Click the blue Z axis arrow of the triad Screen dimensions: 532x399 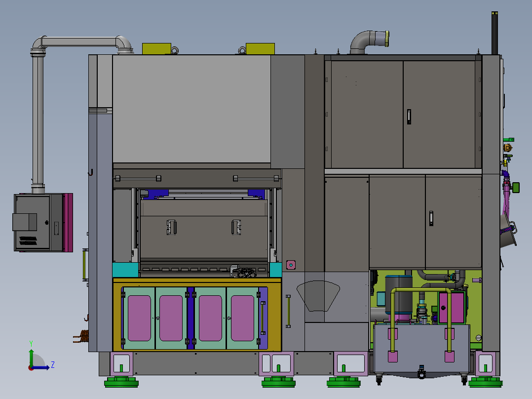coord(41,367)
